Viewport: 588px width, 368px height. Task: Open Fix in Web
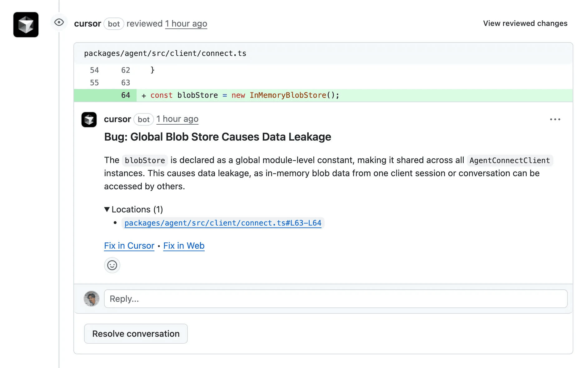(184, 246)
